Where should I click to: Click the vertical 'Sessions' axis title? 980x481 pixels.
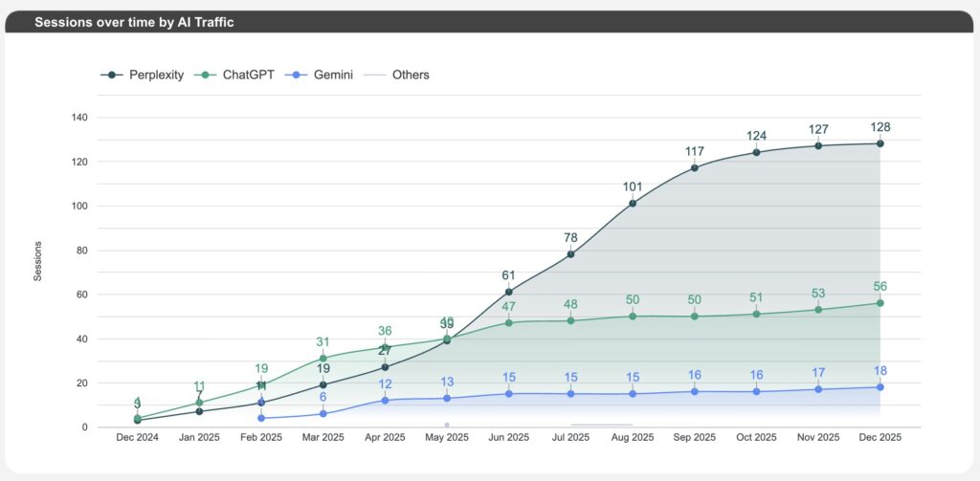coord(37,261)
